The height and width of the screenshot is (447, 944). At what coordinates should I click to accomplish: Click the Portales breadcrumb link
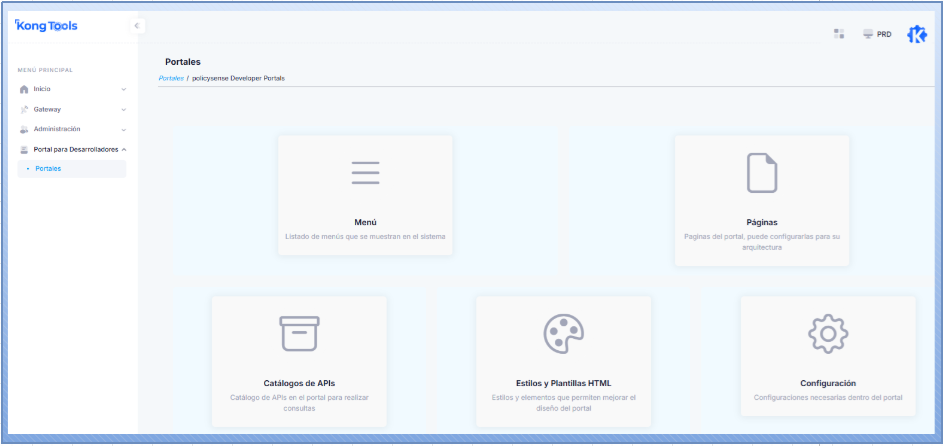(171, 78)
